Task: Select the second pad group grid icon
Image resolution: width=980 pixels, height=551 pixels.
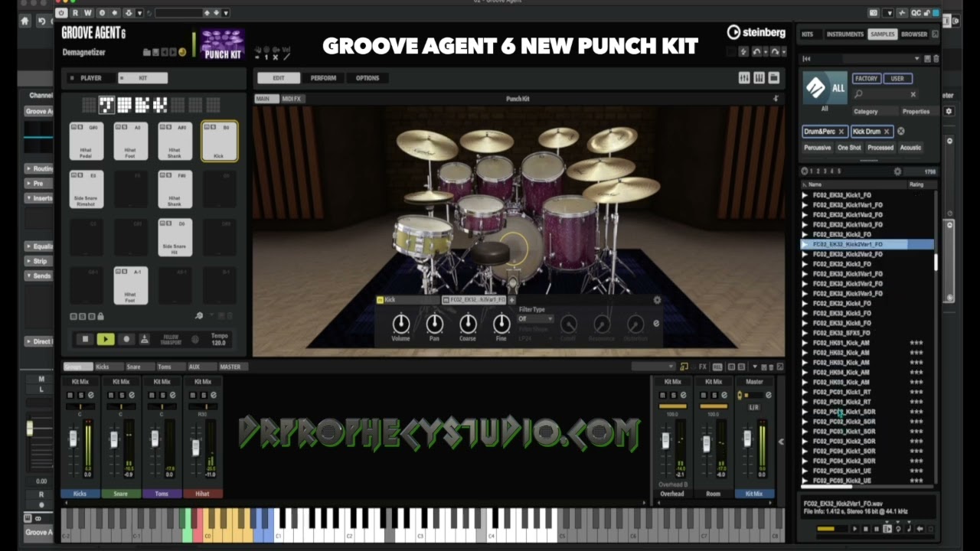Action: (x=106, y=105)
